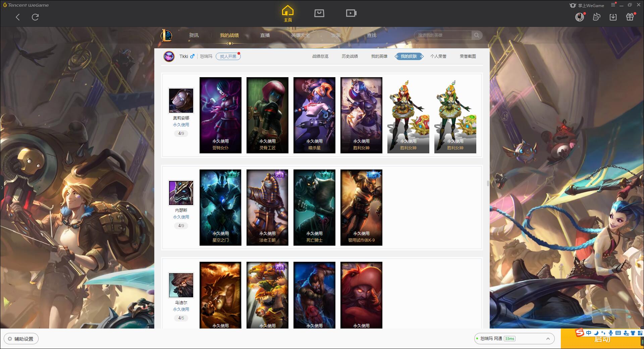Viewport: 644px width, 349px height.
Task: Click the 辅助设置 gear icon
Action: [10, 339]
